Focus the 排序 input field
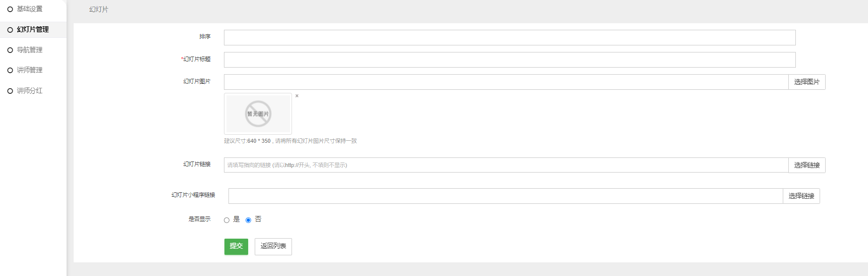 pos(510,37)
